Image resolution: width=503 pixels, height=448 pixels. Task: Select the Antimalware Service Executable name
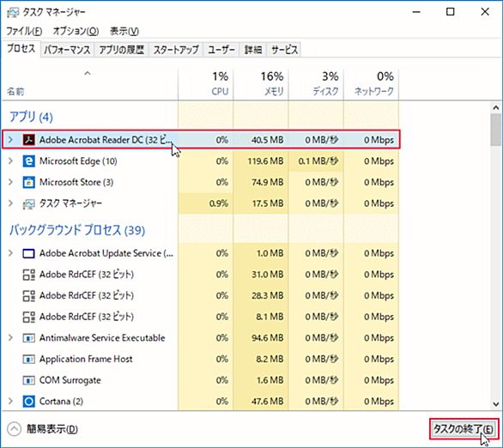(x=102, y=338)
